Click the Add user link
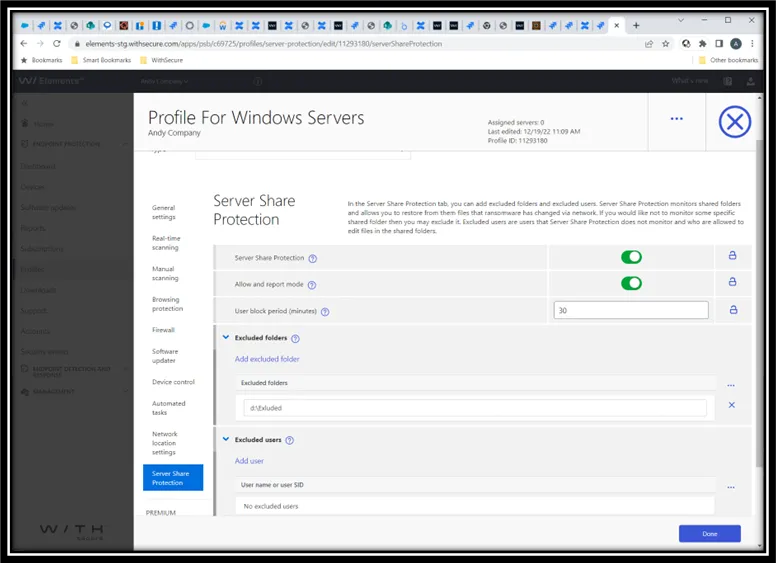Image resolution: width=776 pixels, height=563 pixels. (x=249, y=461)
